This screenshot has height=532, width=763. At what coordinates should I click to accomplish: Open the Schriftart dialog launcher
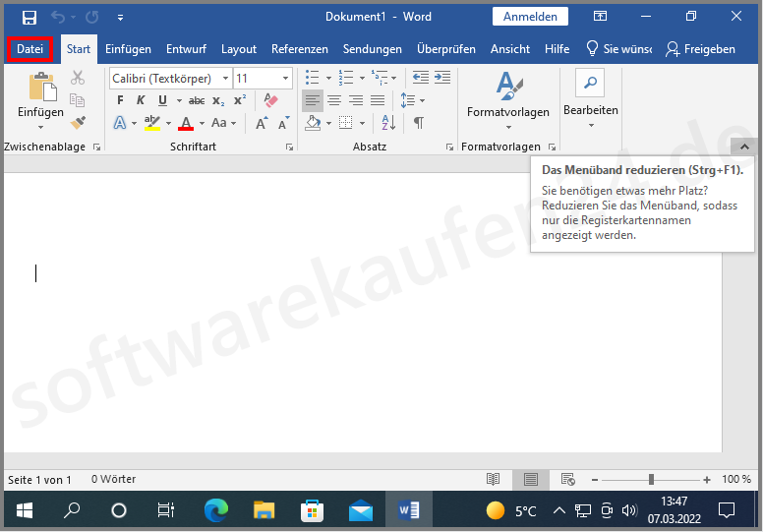(289, 147)
